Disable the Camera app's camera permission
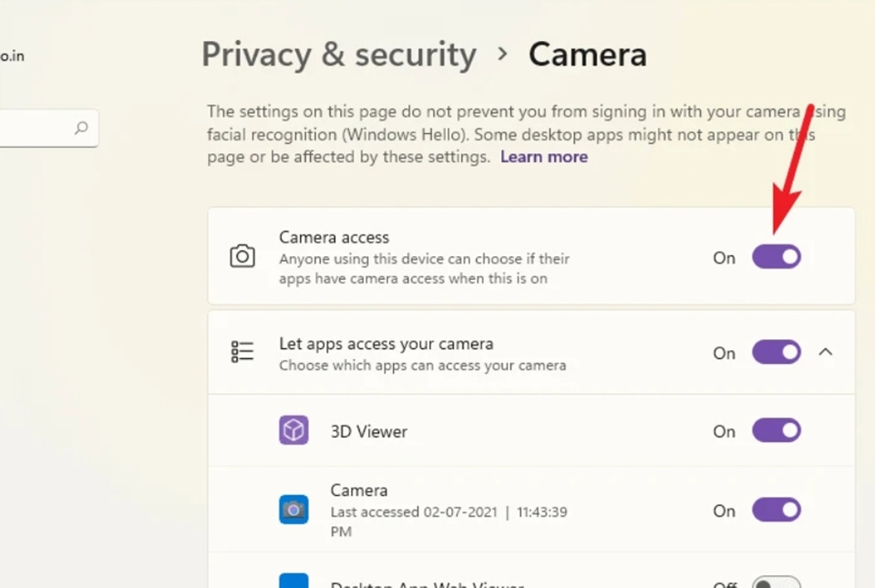This screenshot has width=875, height=588. [x=776, y=511]
